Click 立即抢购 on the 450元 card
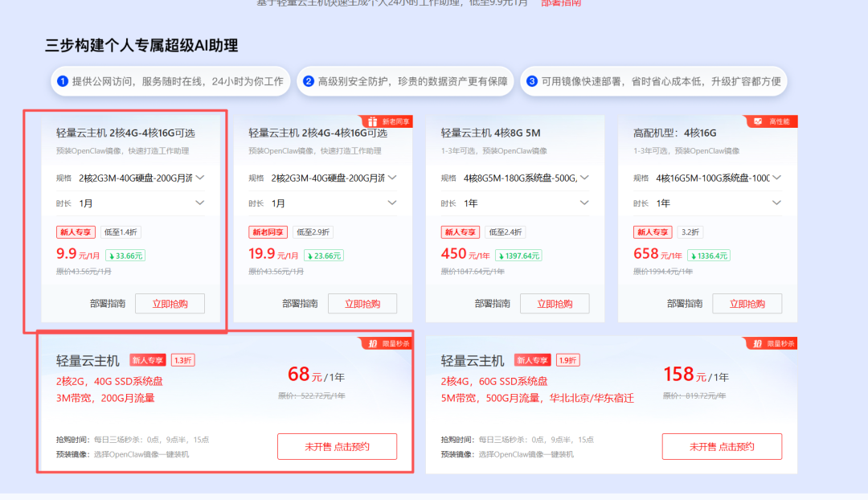This screenshot has width=868, height=500. coord(556,303)
